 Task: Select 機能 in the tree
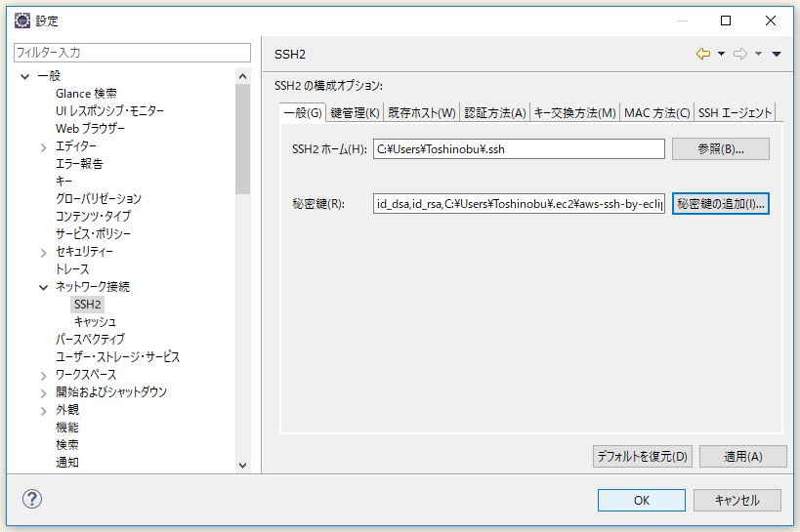67,428
